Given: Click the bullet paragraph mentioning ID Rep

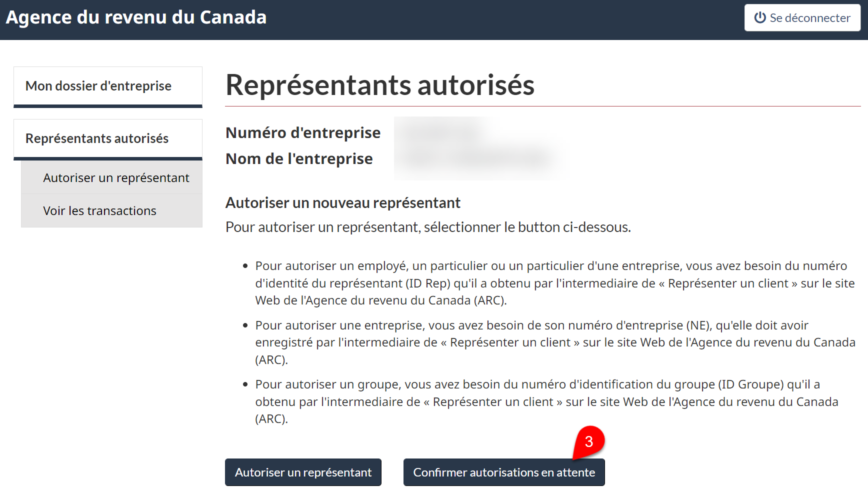Looking at the screenshot, I should 555,283.
